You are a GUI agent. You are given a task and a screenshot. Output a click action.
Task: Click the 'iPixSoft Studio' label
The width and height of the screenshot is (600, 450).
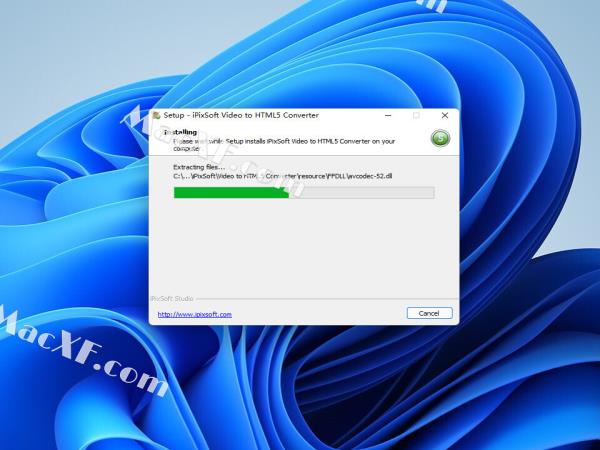pos(172,298)
